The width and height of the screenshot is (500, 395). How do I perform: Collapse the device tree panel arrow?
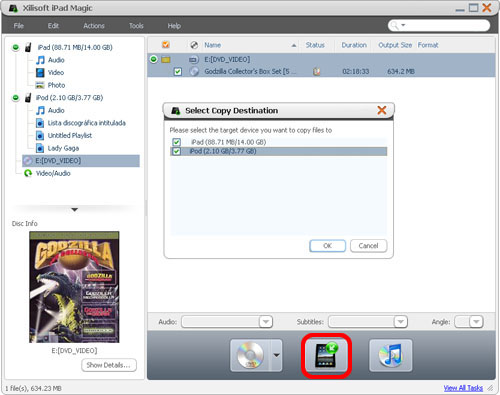[75, 210]
